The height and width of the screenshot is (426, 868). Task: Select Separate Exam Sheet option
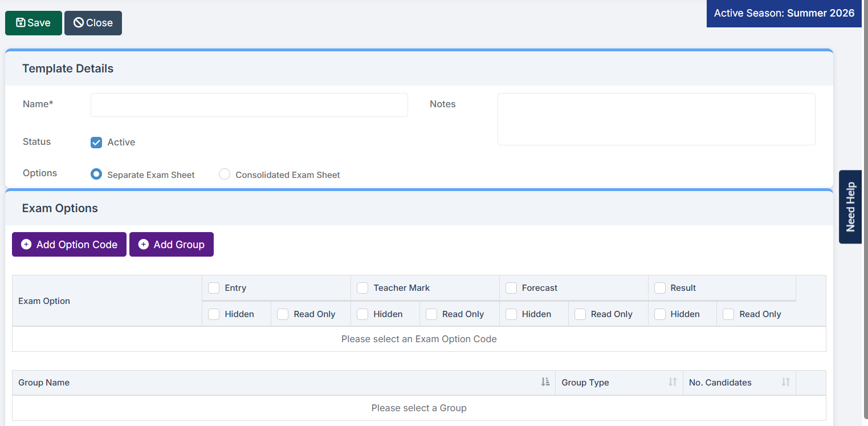coord(96,175)
